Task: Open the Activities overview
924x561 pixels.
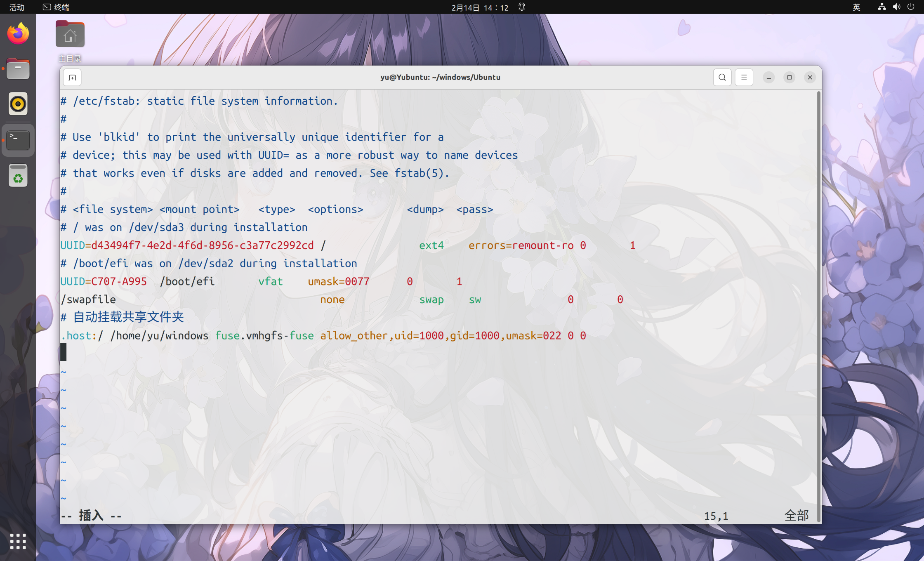Action: [17, 7]
